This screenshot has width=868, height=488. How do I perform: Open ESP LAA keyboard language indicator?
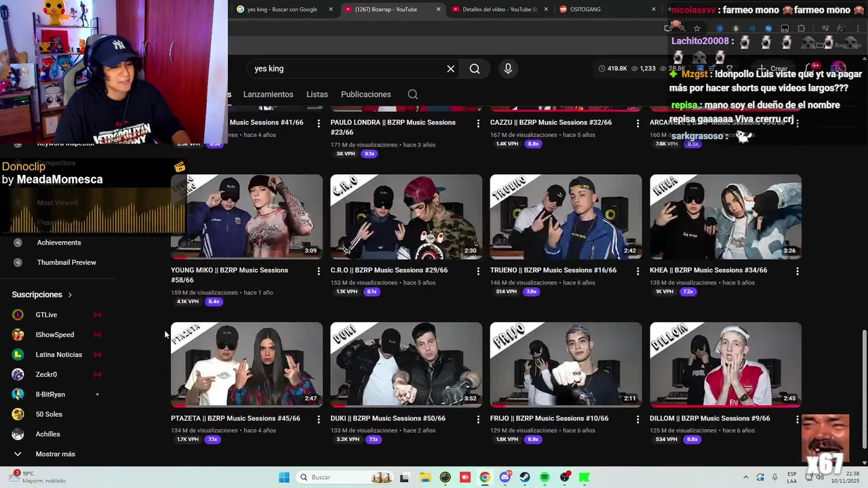792,477
